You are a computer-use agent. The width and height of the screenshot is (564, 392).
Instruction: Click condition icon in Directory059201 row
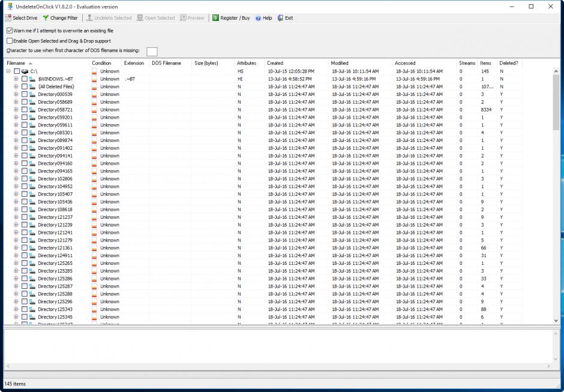94,117
